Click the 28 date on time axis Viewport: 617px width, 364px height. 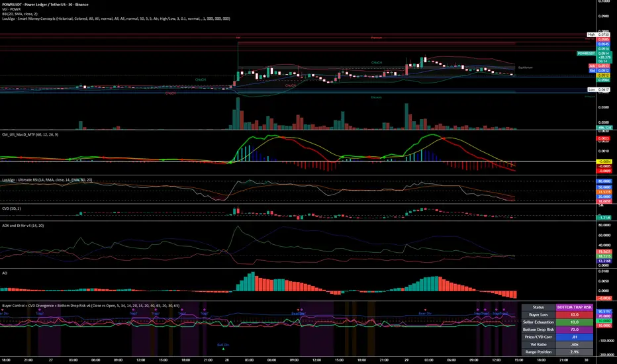[226, 360]
